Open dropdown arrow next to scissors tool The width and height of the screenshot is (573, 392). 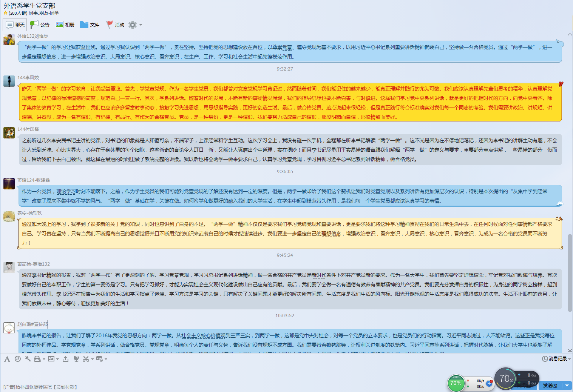(x=92, y=359)
